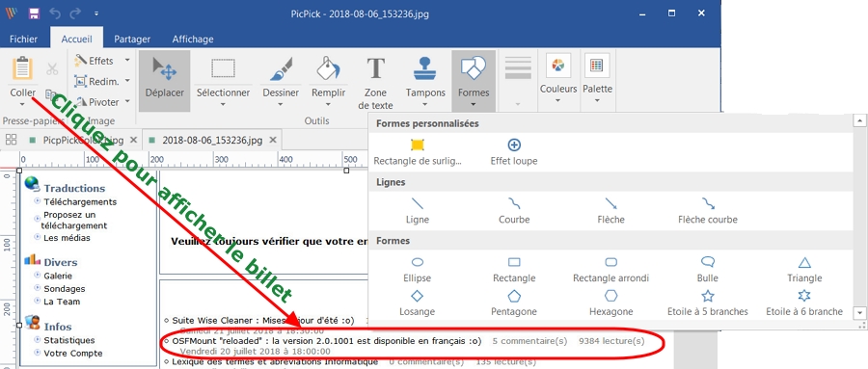The height and width of the screenshot is (369, 868).
Task: Click the Votre Compte link
Action: tap(73, 353)
